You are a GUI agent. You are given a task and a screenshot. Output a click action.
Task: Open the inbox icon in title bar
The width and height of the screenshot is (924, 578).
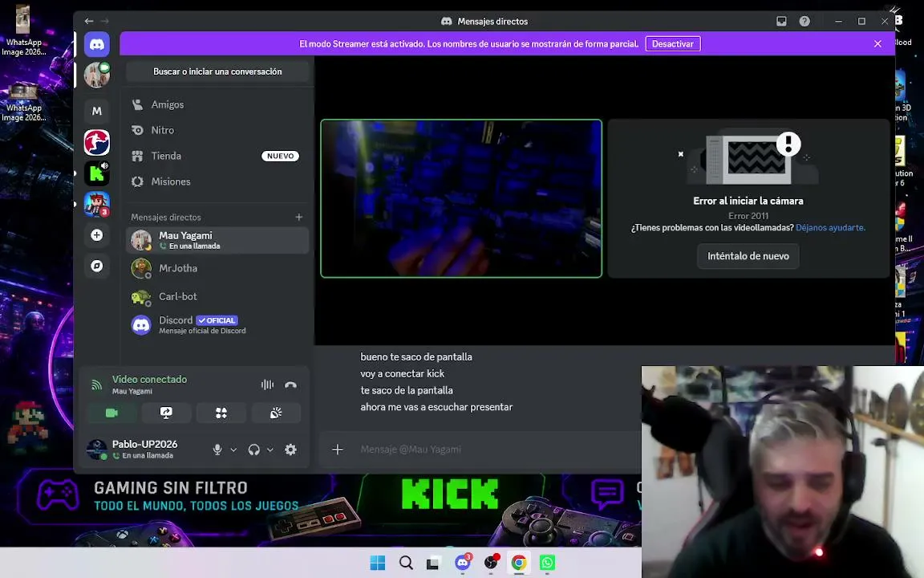(x=781, y=21)
